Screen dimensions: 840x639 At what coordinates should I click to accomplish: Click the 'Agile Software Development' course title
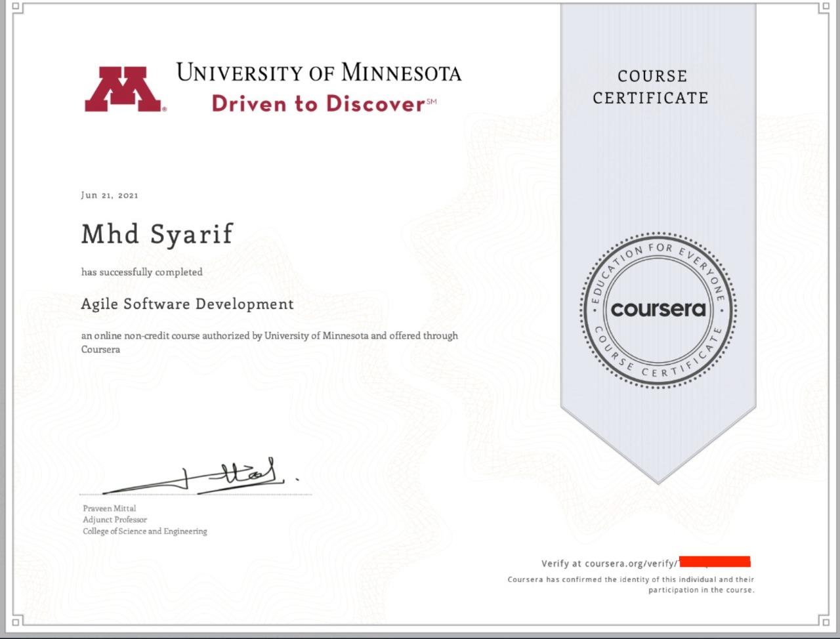pyautogui.click(x=187, y=304)
